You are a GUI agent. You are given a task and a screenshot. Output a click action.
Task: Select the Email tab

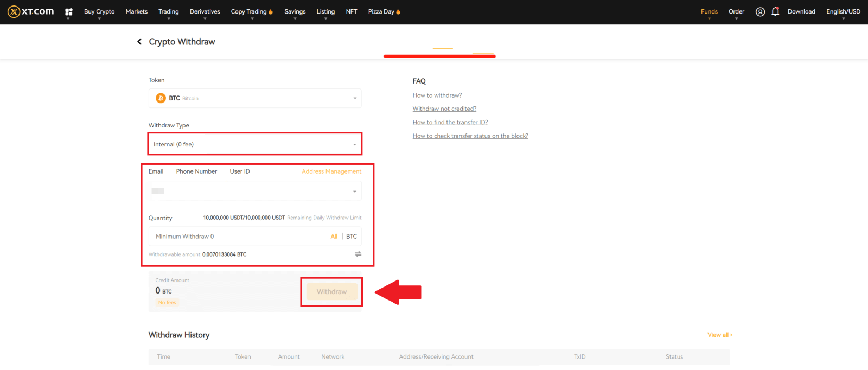click(x=156, y=171)
